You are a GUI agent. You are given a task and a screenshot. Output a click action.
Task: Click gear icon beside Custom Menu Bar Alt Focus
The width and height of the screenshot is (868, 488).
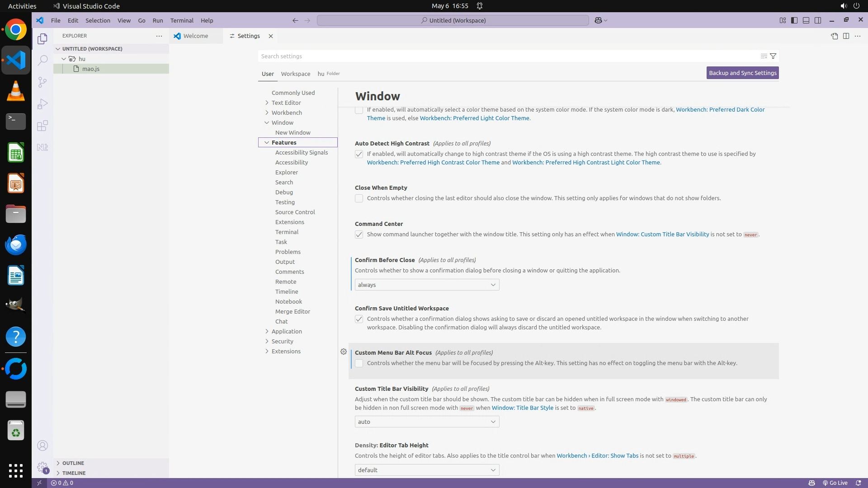click(x=344, y=352)
